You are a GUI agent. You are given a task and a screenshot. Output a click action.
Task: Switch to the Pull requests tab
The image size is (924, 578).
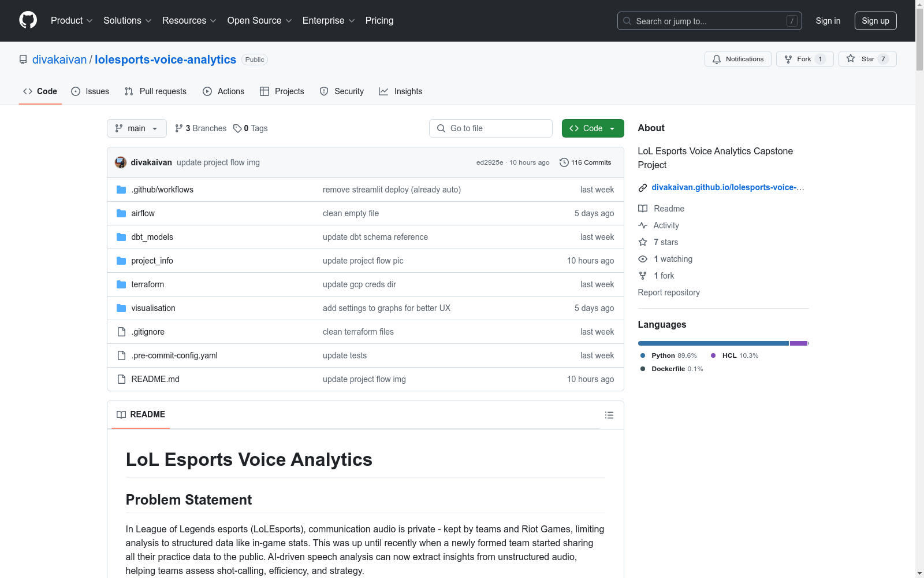click(155, 91)
